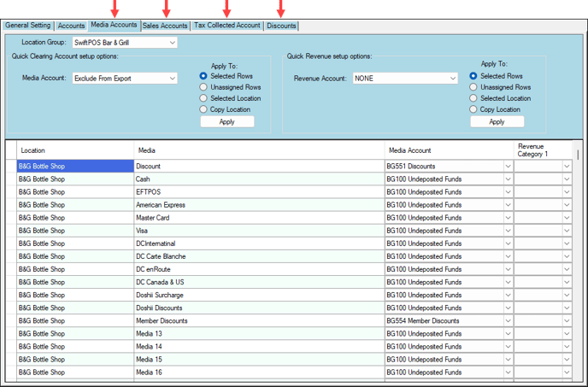The width and height of the screenshot is (588, 387).
Task: Click Apply for Quick Clearing Account setup
Action: [x=226, y=122]
